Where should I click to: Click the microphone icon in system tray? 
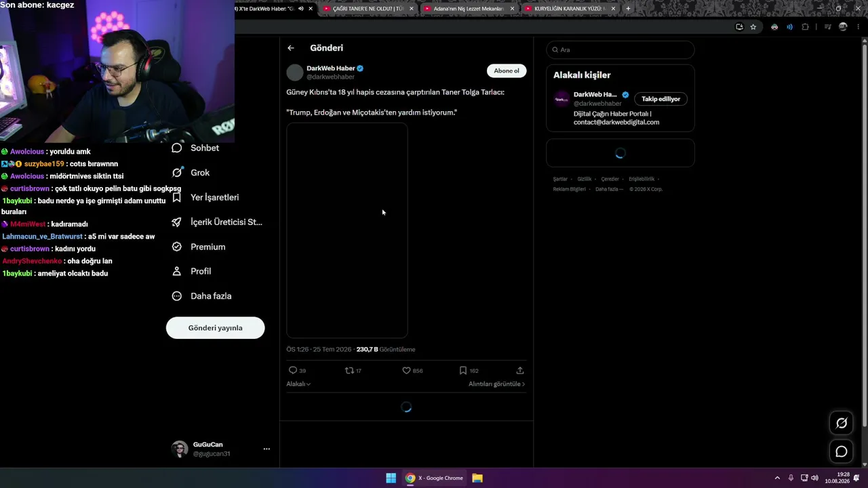point(791,478)
